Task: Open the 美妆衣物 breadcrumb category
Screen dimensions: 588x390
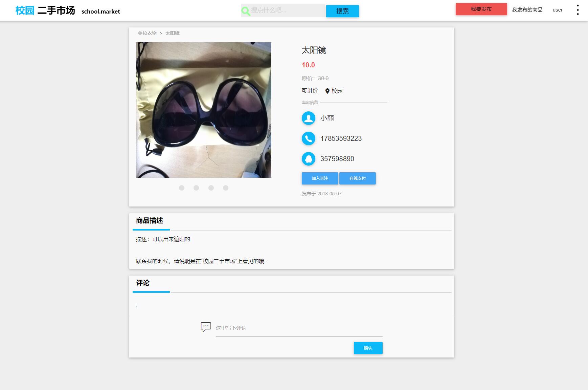Action: click(147, 33)
